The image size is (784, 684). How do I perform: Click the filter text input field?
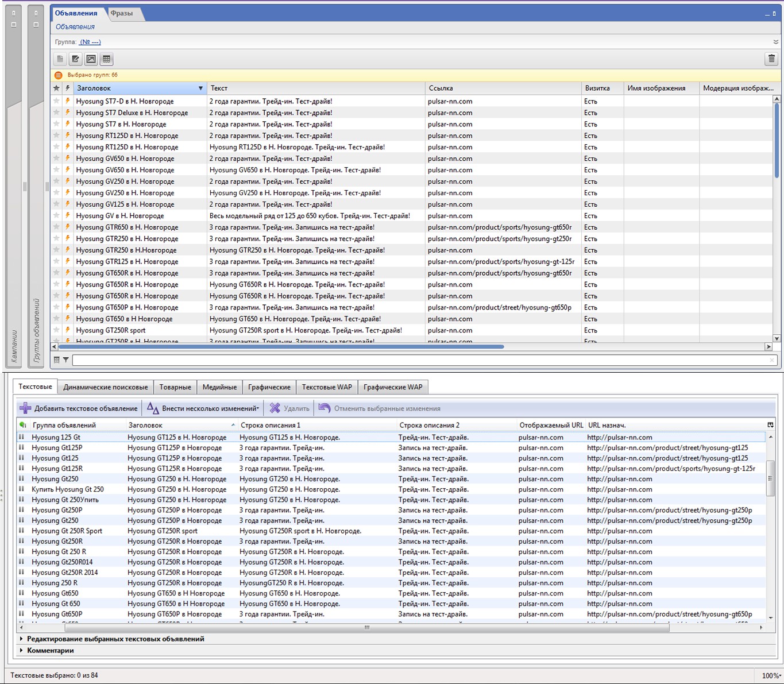[x=424, y=360]
